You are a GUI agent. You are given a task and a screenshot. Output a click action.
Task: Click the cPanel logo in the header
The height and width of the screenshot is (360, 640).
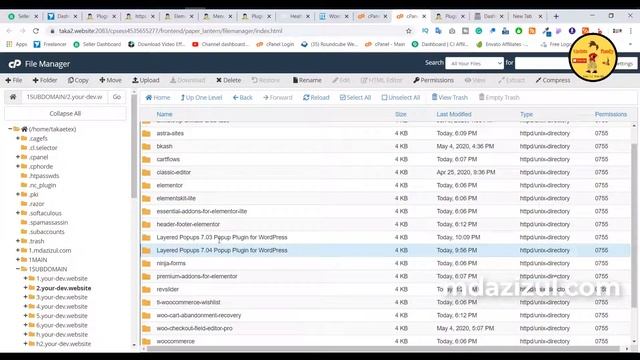(15, 64)
